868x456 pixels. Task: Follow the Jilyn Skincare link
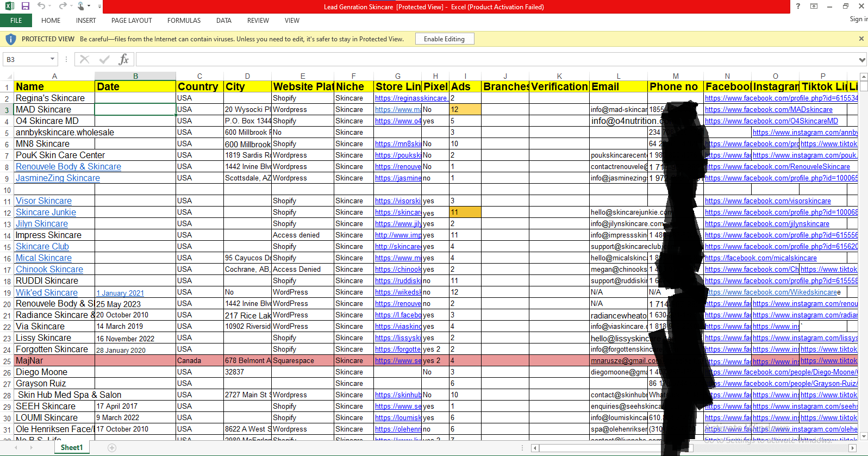click(x=42, y=224)
